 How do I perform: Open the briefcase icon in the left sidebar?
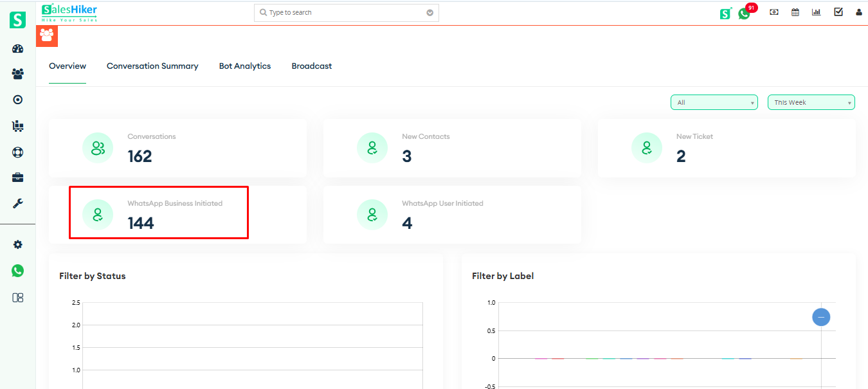[17, 177]
